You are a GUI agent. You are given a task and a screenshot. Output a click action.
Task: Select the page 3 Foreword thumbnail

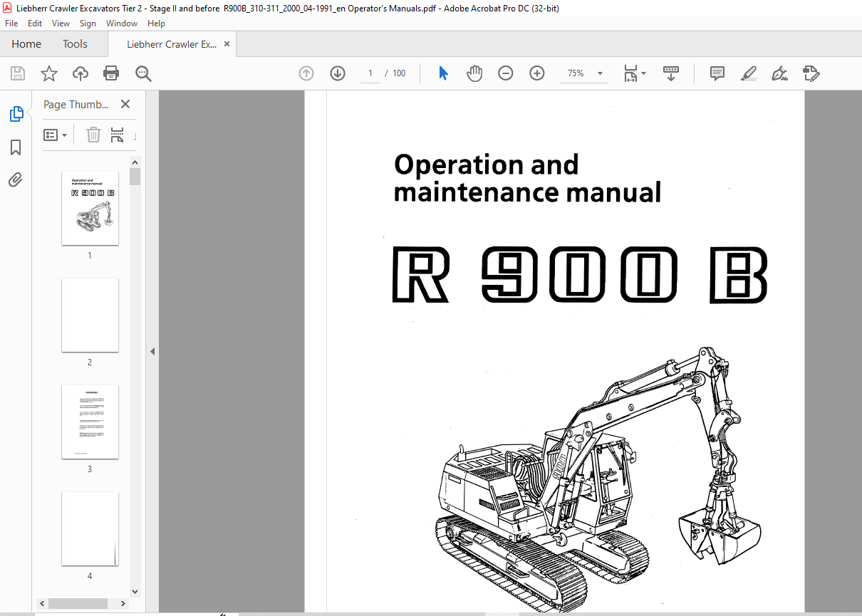[90, 422]
